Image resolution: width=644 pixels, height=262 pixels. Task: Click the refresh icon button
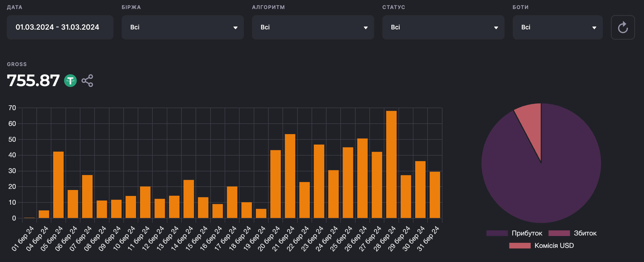click(623, 27)
